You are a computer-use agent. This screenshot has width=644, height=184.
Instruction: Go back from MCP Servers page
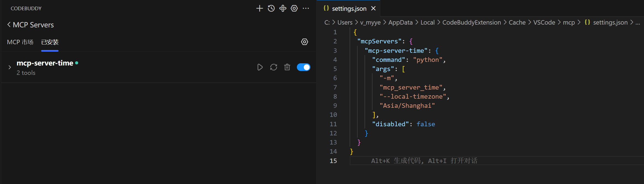(x=9, y=25)
